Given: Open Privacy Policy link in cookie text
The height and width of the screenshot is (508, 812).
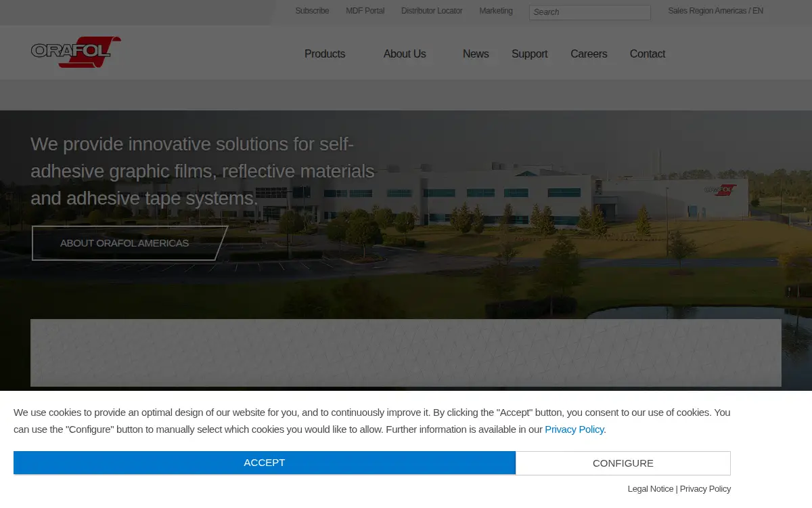Looking at the screenshot, I should pos(574,429).
